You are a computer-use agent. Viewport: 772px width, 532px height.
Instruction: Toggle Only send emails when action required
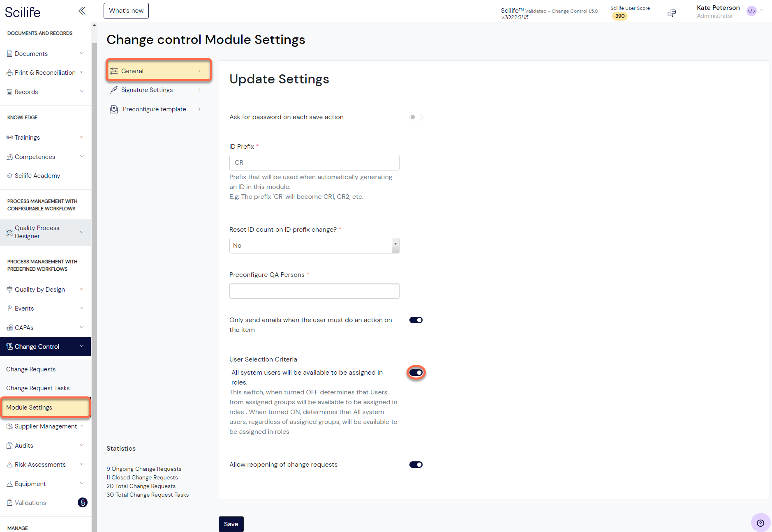click(416, 320)
